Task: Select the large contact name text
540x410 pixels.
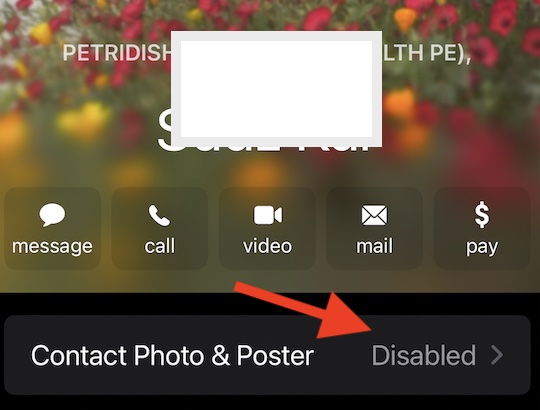Action: click(x=265, y=133)
